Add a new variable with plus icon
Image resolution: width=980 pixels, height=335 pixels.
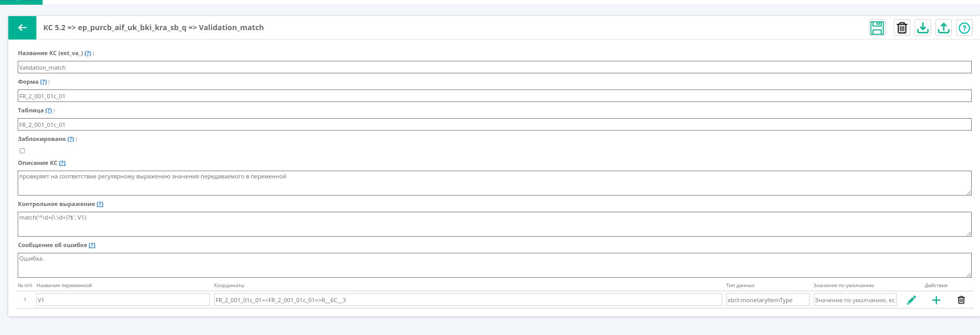(936, 300)
